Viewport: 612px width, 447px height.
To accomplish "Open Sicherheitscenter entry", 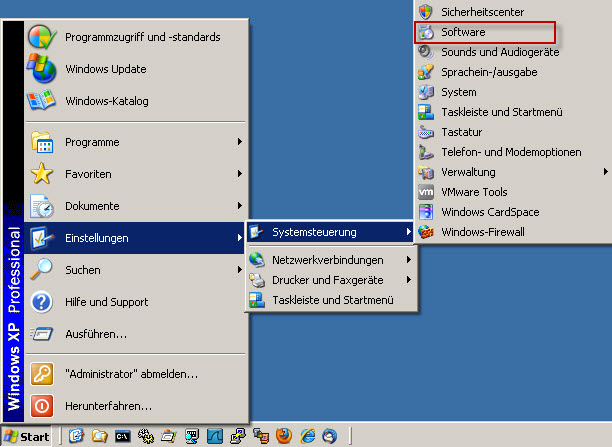I will coord(512,12).
